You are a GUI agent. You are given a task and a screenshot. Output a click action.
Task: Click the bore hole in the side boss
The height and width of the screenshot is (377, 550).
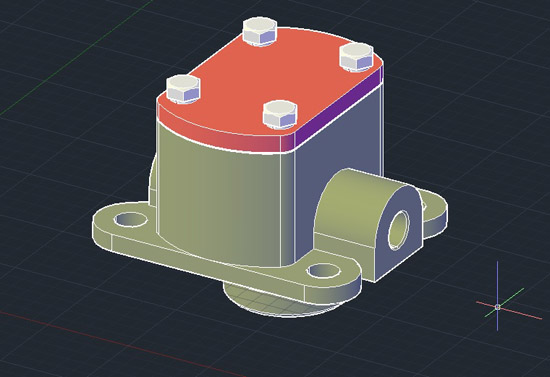point(399,230)
